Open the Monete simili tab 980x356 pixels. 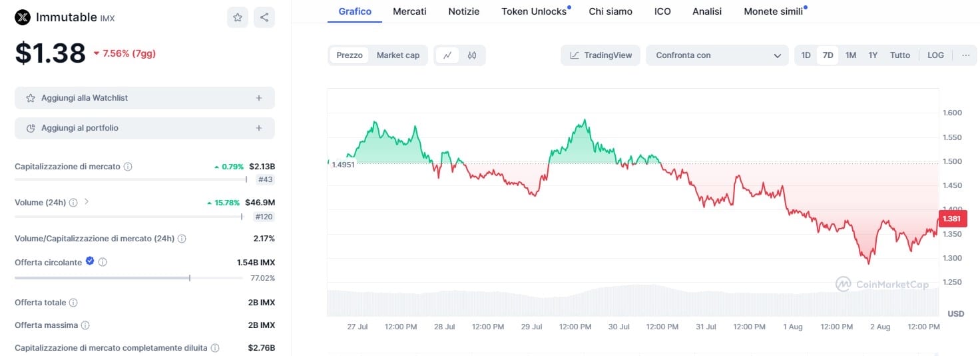point(773,11)
